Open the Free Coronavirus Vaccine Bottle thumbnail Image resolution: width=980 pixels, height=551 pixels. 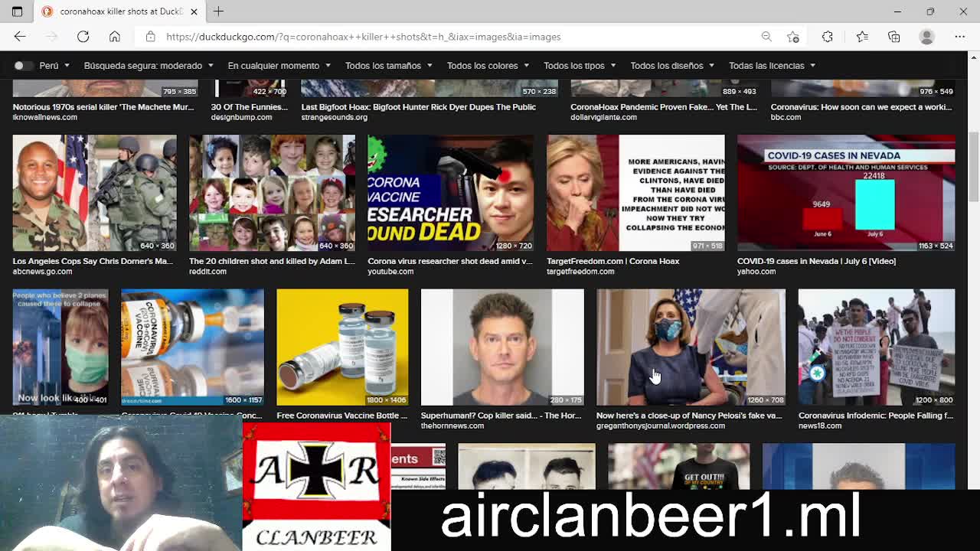[342, 347]
